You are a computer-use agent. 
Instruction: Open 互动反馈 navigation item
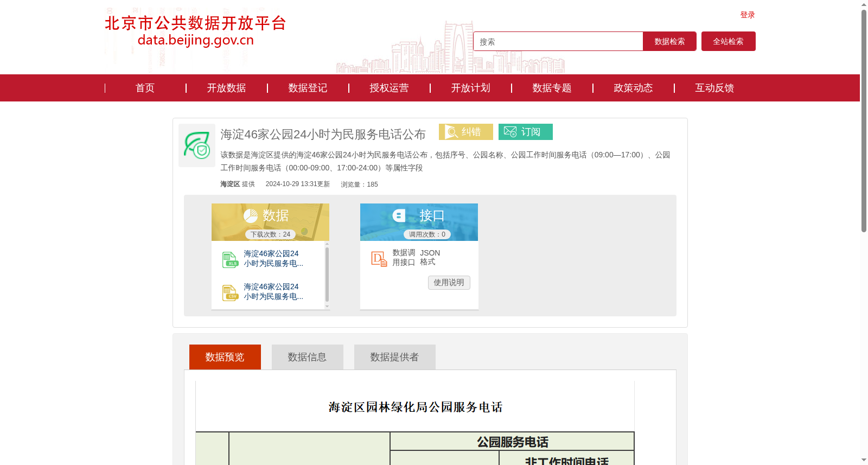click(x=714, y=88)
